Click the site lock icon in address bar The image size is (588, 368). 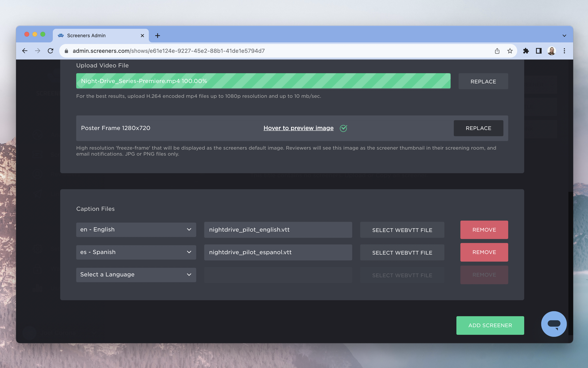66,51
